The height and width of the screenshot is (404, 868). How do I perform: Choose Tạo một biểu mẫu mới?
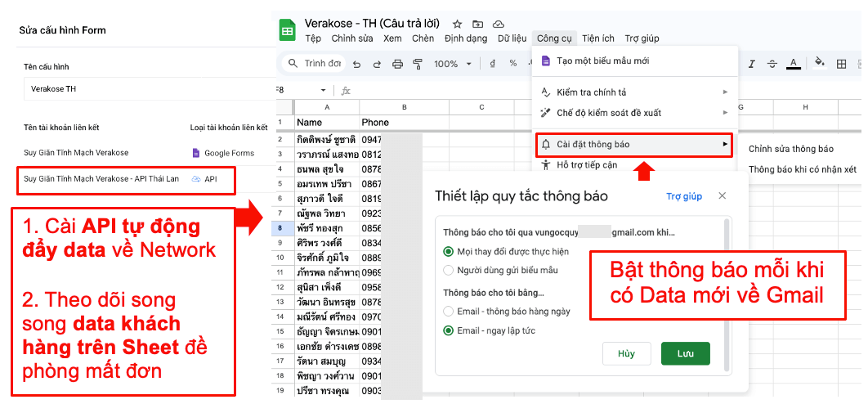point(634,61)
